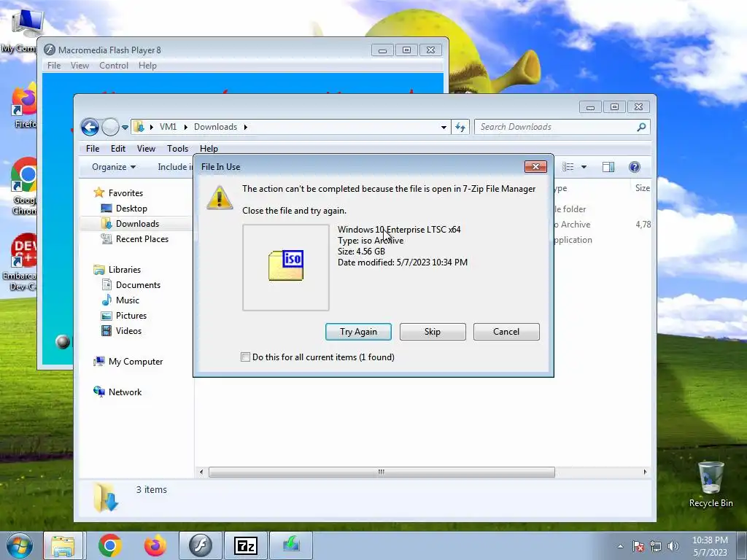
Task: Click the Back navigation arrow in Explorer
Action: pyautogui.click(x=90, y=127)
